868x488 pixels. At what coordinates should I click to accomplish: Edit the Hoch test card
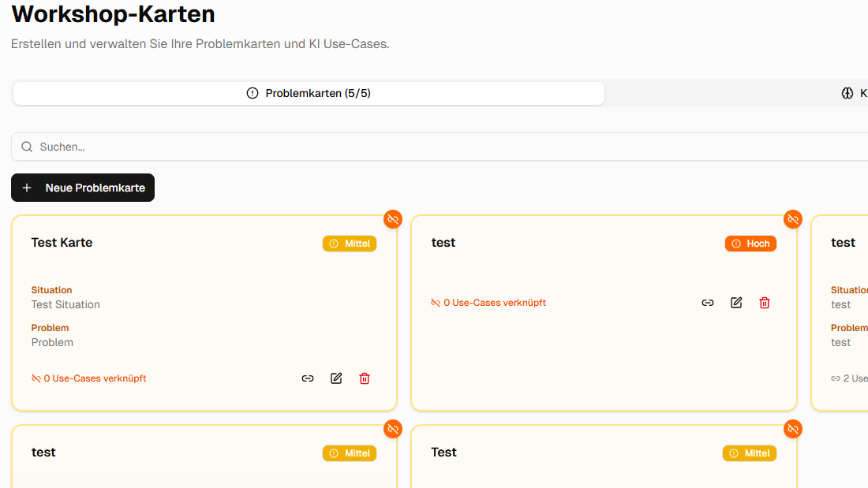[x=736, y=303]
